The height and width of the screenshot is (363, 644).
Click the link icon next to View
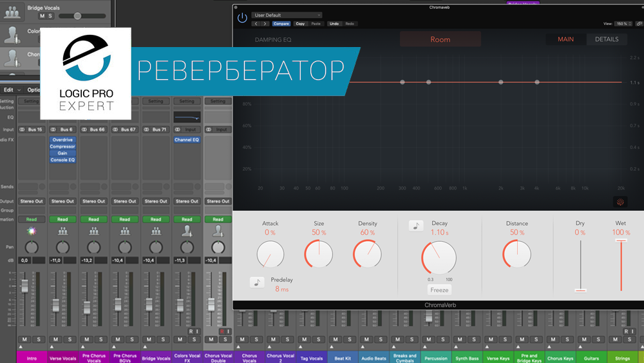click(x=639, y=24)
